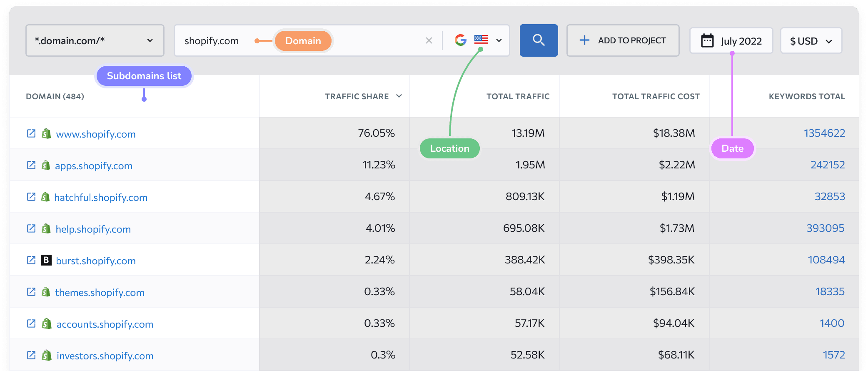Open the *.domain.com/* scope dropdown
Screen dimensions: 868x371
95,40
